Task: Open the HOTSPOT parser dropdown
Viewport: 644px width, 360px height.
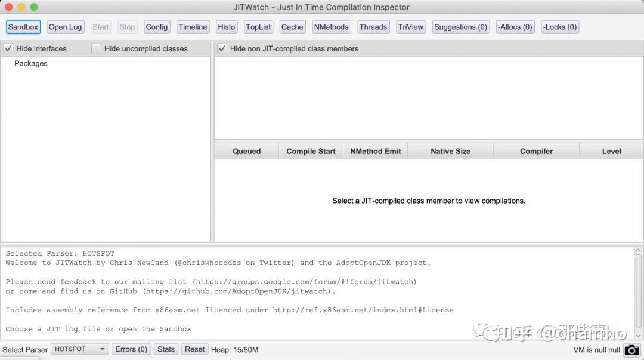Action: [80, 349]
